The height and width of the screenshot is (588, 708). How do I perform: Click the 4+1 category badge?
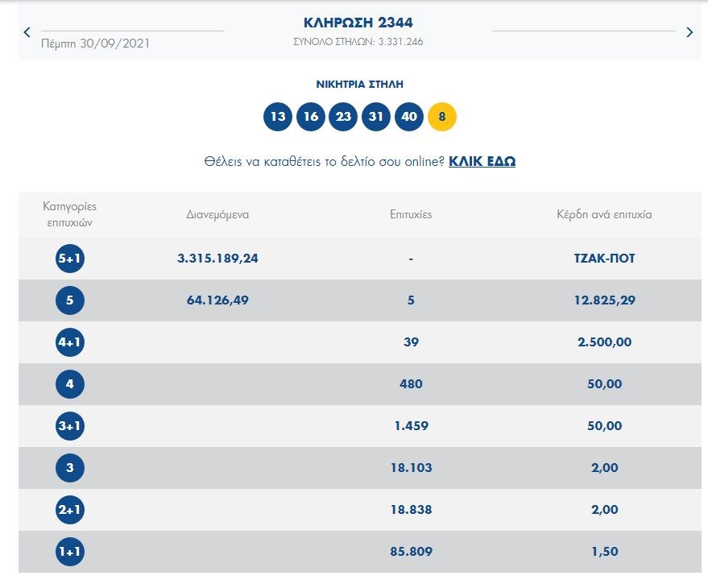(69, 342)
